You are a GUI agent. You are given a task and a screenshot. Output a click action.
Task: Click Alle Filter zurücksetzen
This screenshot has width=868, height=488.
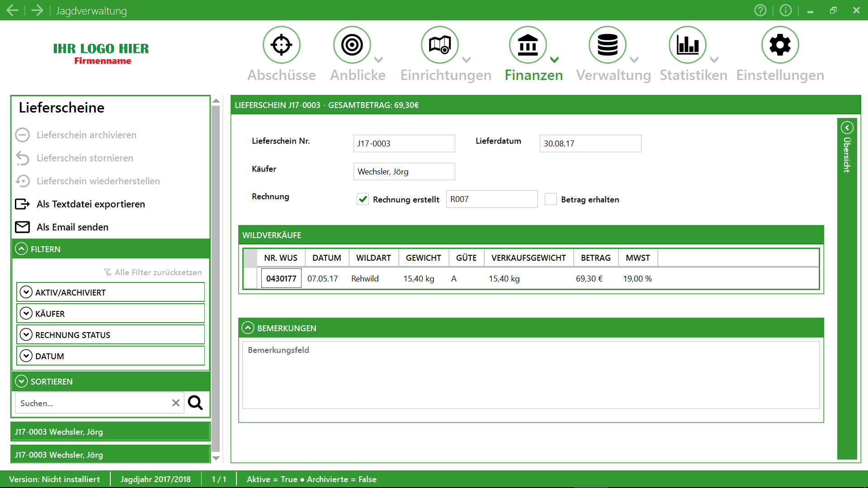(158, 272)
